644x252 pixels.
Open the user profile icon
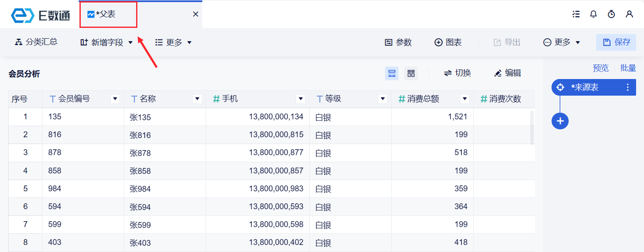click(629, 14)
